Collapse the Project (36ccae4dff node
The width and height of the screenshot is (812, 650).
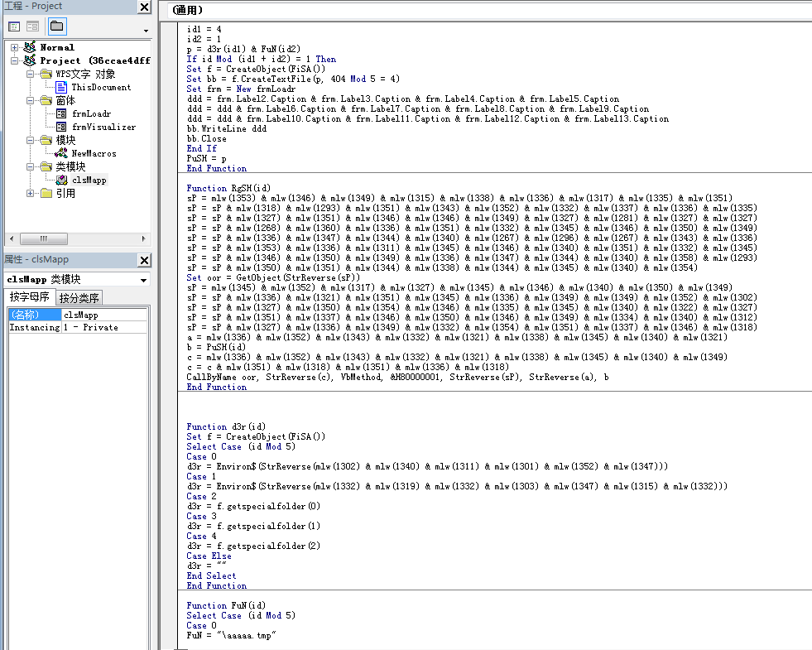pyautogui.click(x=15, y=60)
